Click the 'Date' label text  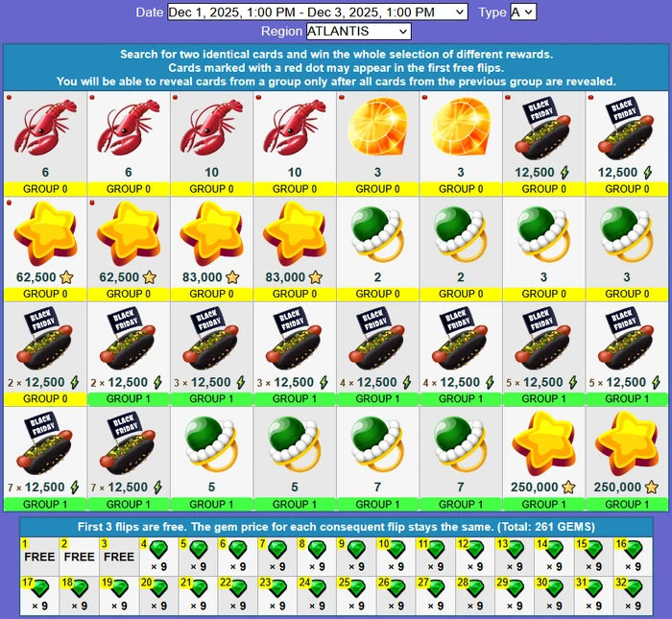150,12
